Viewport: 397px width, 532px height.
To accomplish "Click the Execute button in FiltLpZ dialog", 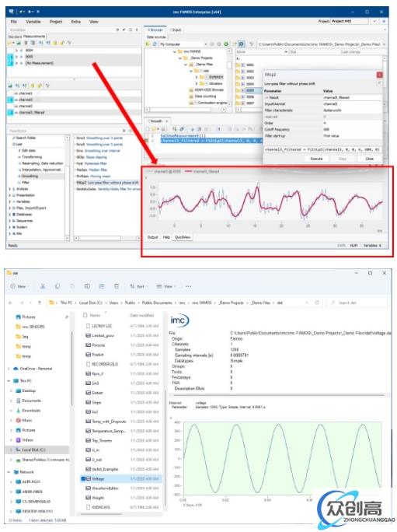I will point(316,159).
